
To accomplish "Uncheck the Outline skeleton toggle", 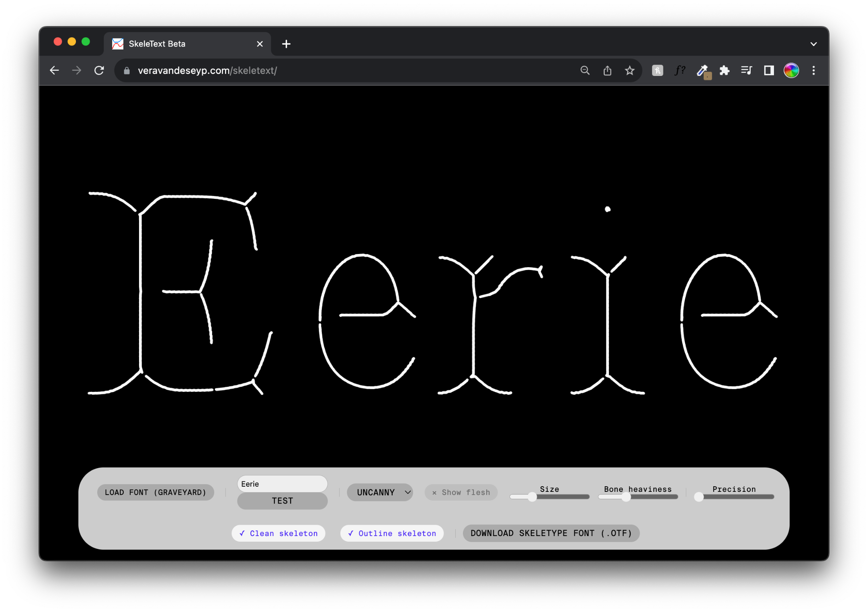I will (392, 533).
